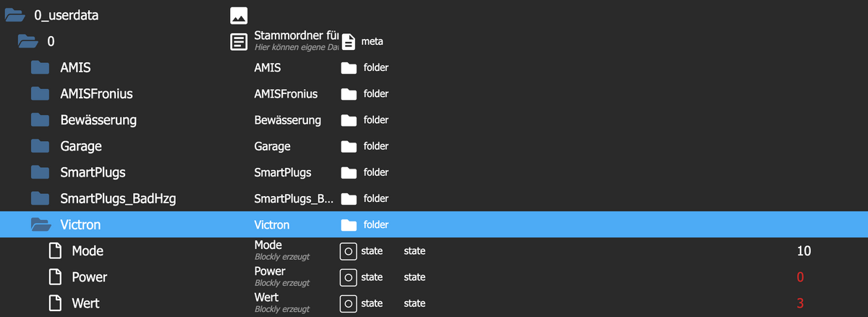Click the red Wert value 3

click(800, 303)
